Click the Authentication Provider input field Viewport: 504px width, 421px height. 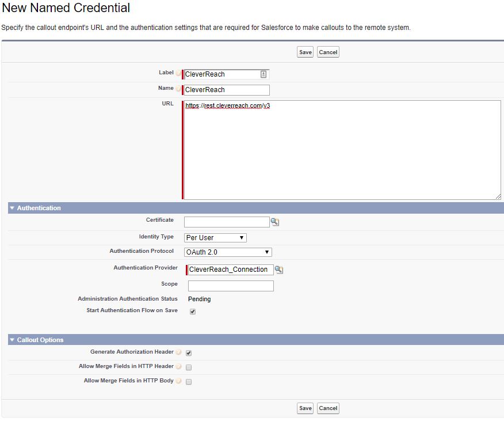tap(231, 270)
